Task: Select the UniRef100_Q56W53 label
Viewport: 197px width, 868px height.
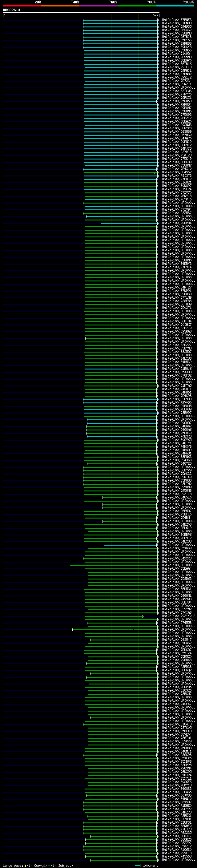Action: pos(177,101)
